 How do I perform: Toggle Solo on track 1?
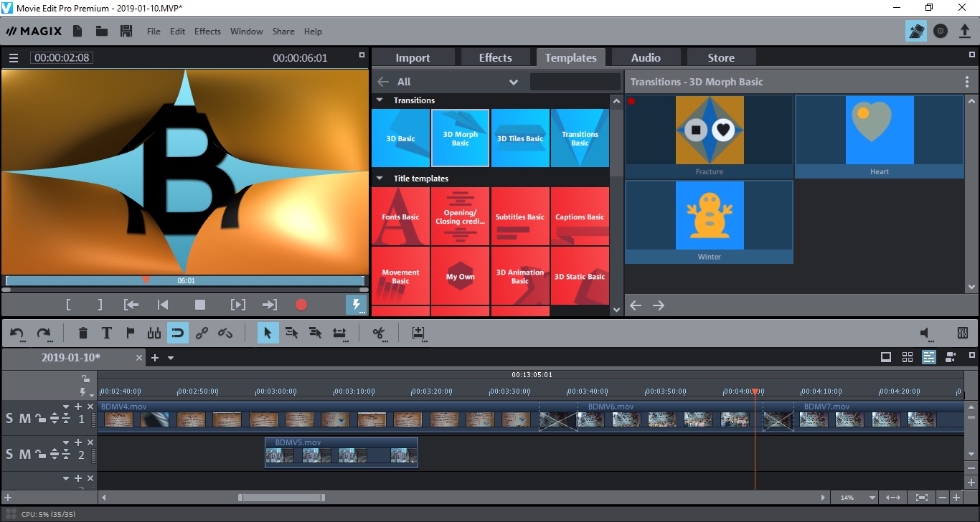point(9,419)
